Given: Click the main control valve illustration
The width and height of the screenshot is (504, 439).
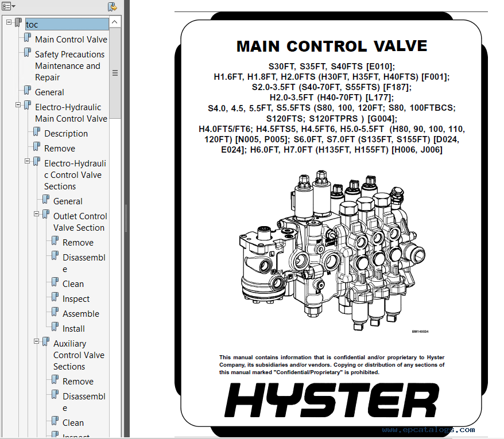Looking at the screenshot, I should click(332, 250).
